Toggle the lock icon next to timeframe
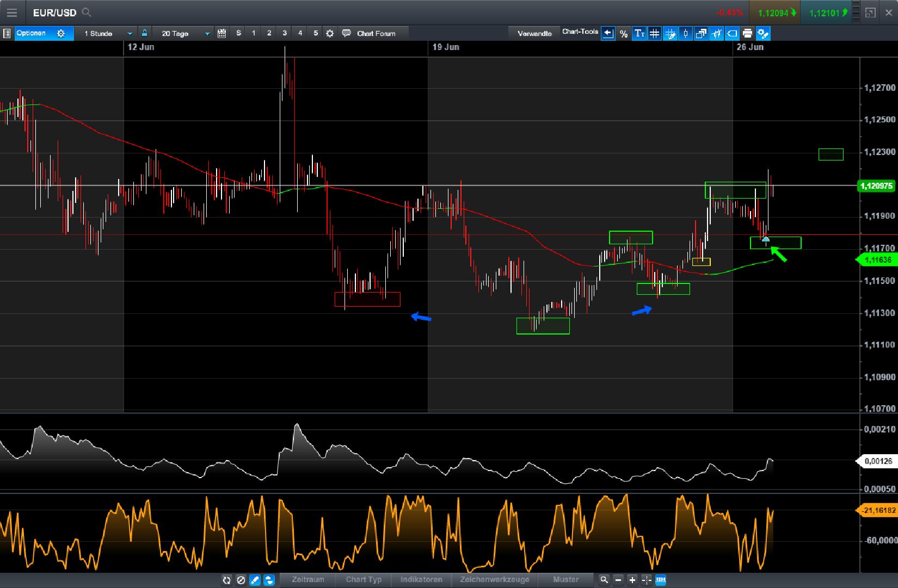The height and width of the screenshot is (588, 898). (144, 33)
